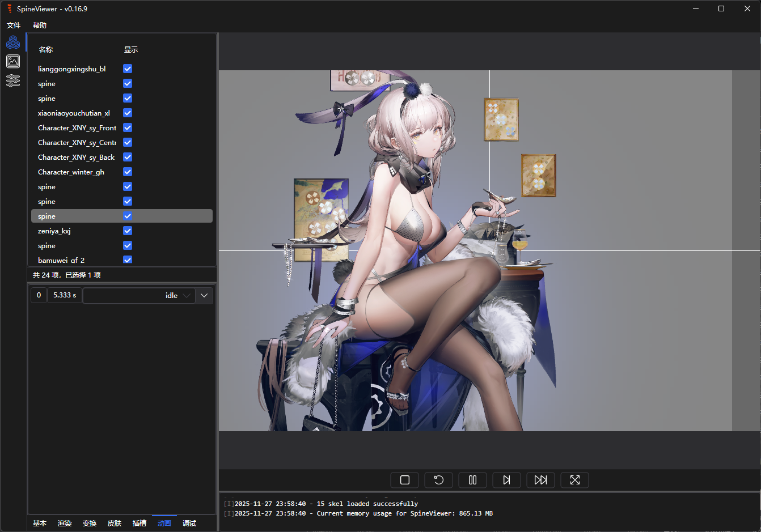The width and height of the screenshot is (761, 532).
Task: Uncheck the zeniya_kxj display checkbox
Action: coord(128,231)
